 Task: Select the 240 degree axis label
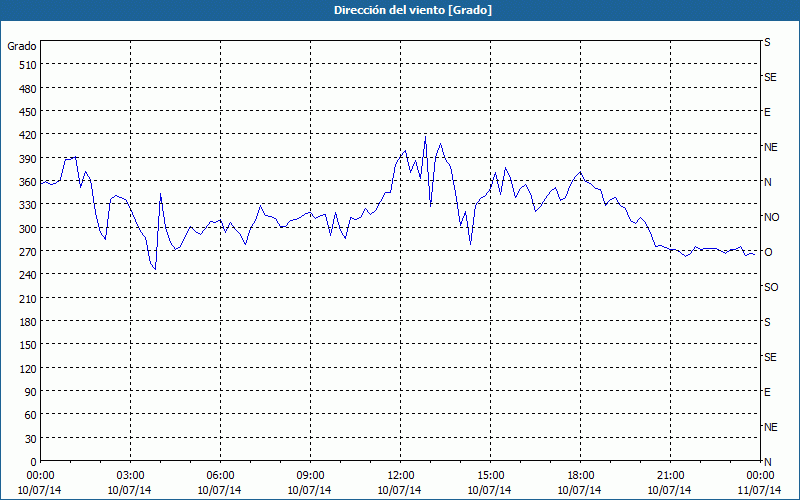[28, 276]
